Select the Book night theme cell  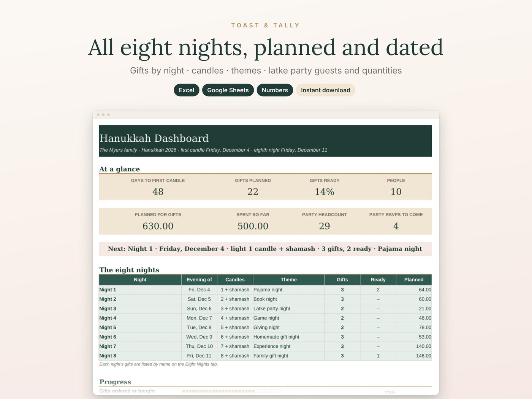(x=289, y=299)
